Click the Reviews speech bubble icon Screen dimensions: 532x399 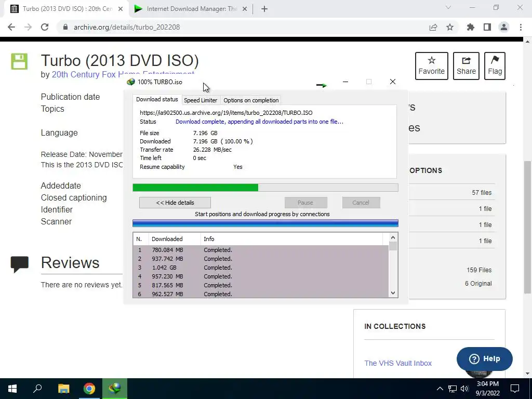[19, 264]
